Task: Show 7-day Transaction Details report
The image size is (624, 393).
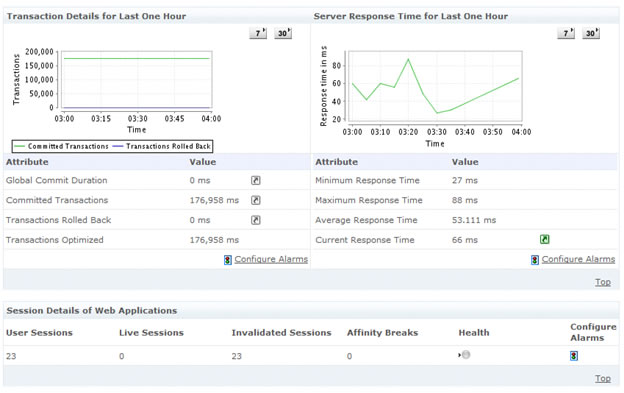Action: pyautogui.click(x=258, y=33)
